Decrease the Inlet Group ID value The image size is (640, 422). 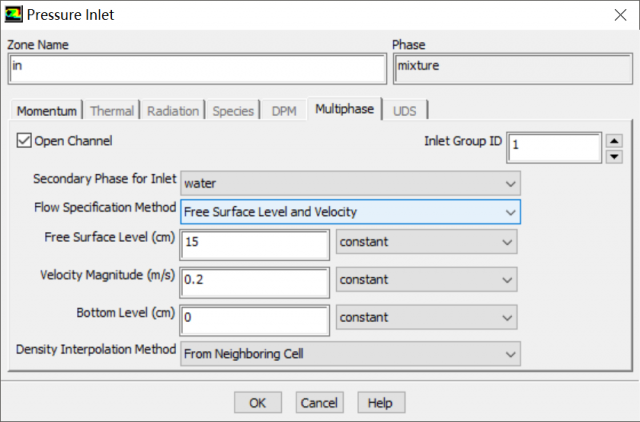[x=615, y=156]
